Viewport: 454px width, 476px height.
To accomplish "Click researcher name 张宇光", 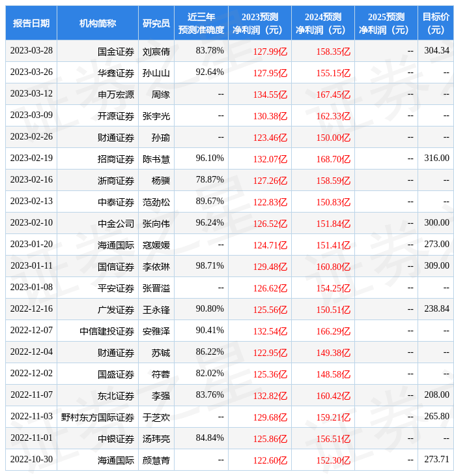I will click(156, 116).
